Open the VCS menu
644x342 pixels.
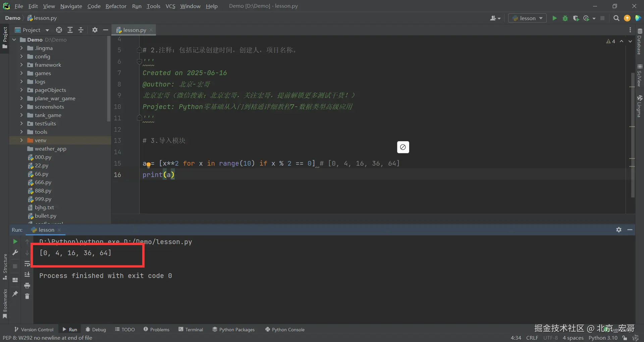pos(170,6)
